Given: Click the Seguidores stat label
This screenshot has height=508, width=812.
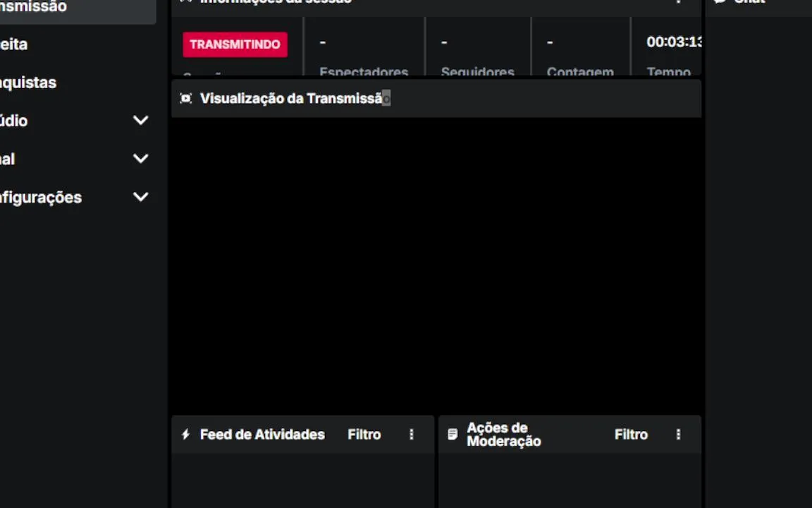Looking at the screenshot, I should pos(477,71).
